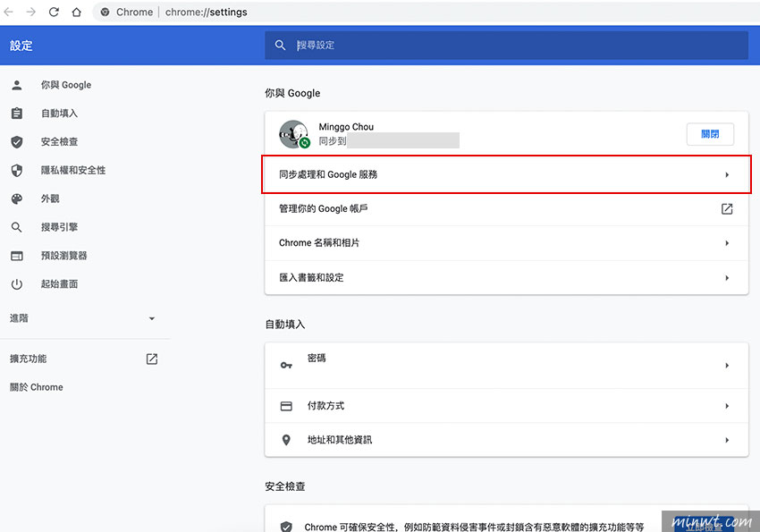Open 匯入書籤和設定

(506, 278)
